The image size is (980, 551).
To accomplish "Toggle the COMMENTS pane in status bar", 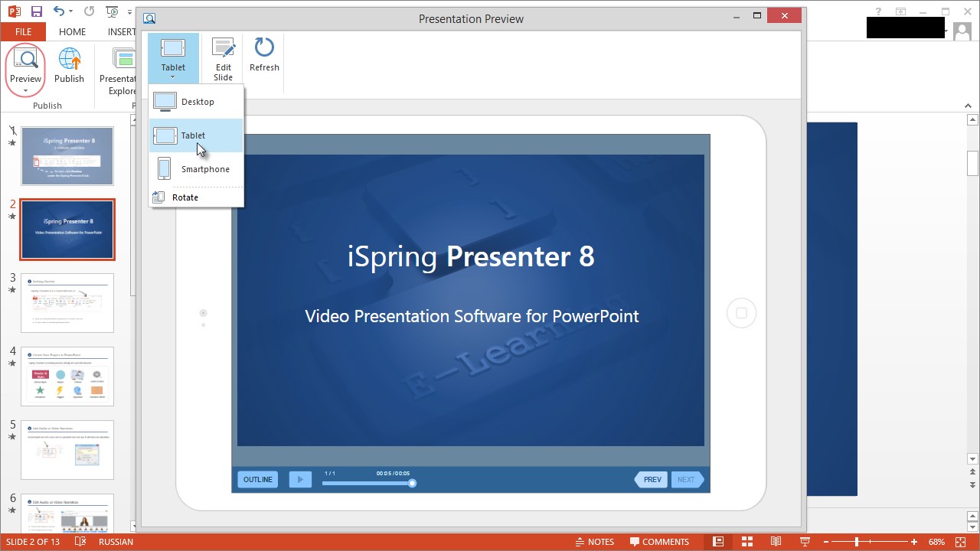I will pyautogui.click(x=659, y=542).
